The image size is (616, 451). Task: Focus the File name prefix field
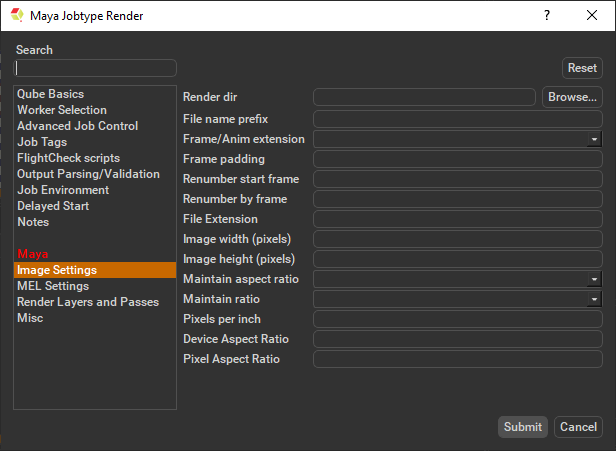coord(457,119)
